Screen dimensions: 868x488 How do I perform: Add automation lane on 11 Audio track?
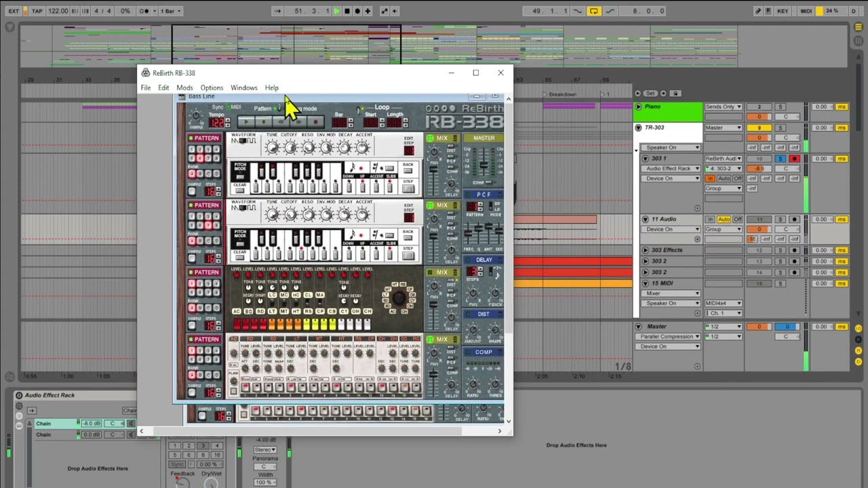point(697,239)
